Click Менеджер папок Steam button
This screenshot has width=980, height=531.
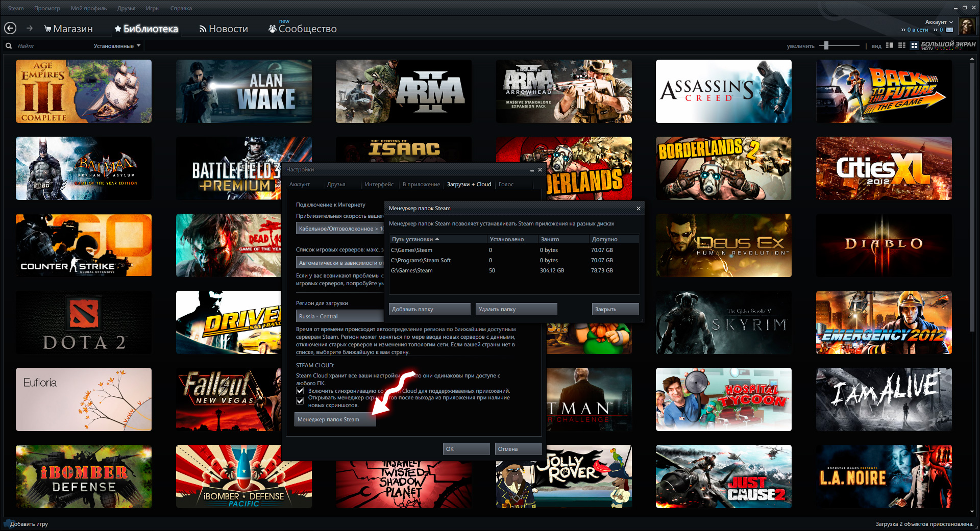[x=335, y=419]
